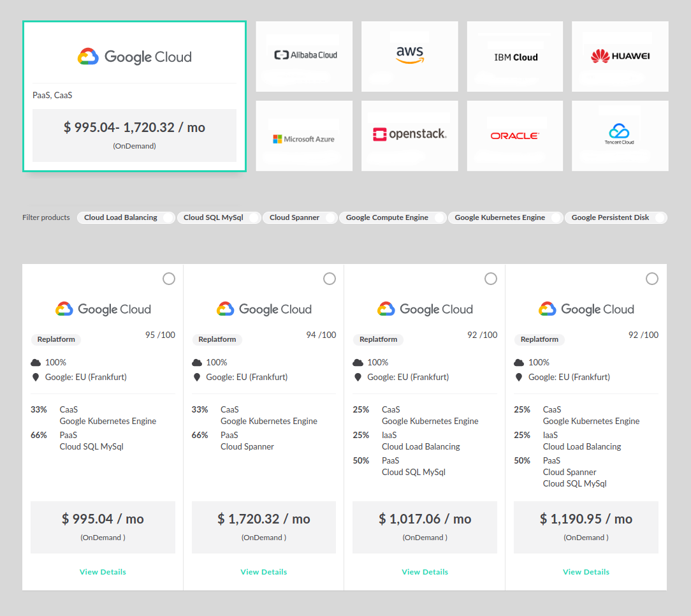Screen dimensions: 691x616
Task: Click "Cloud SQL MySql" in the $995.04 offer
Action: click(x=92, y=446)
